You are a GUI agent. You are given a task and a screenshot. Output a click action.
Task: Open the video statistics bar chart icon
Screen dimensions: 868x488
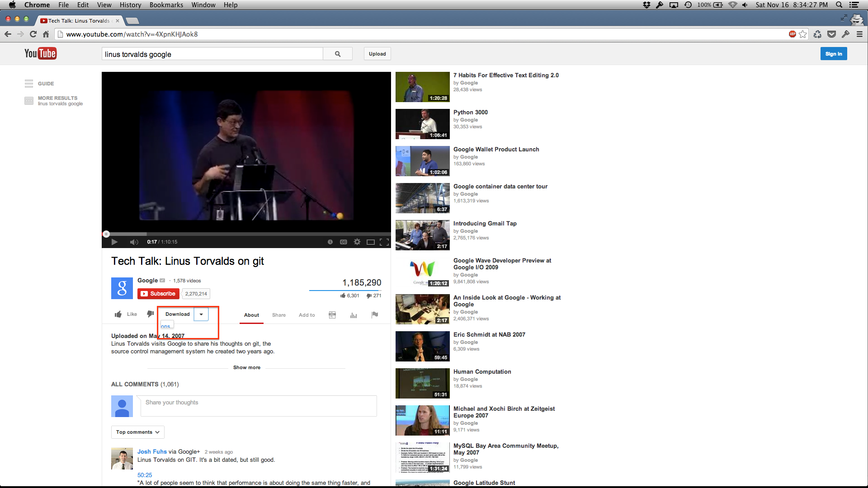354,315
